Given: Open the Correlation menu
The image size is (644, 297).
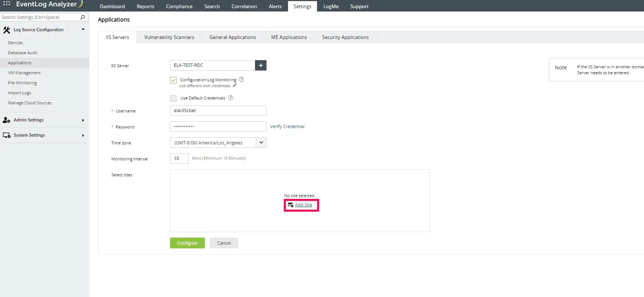Looking at the screenshot, I should [244, 6].
